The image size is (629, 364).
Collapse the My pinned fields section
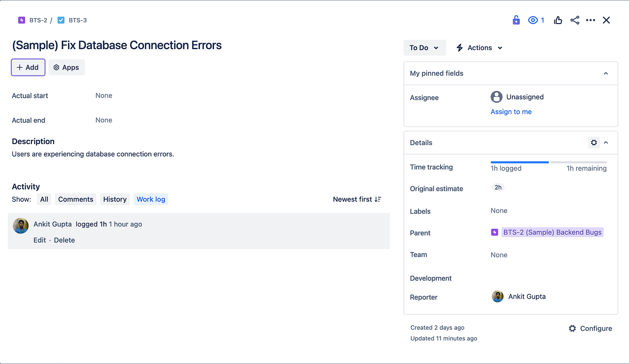tap(605, 73)
